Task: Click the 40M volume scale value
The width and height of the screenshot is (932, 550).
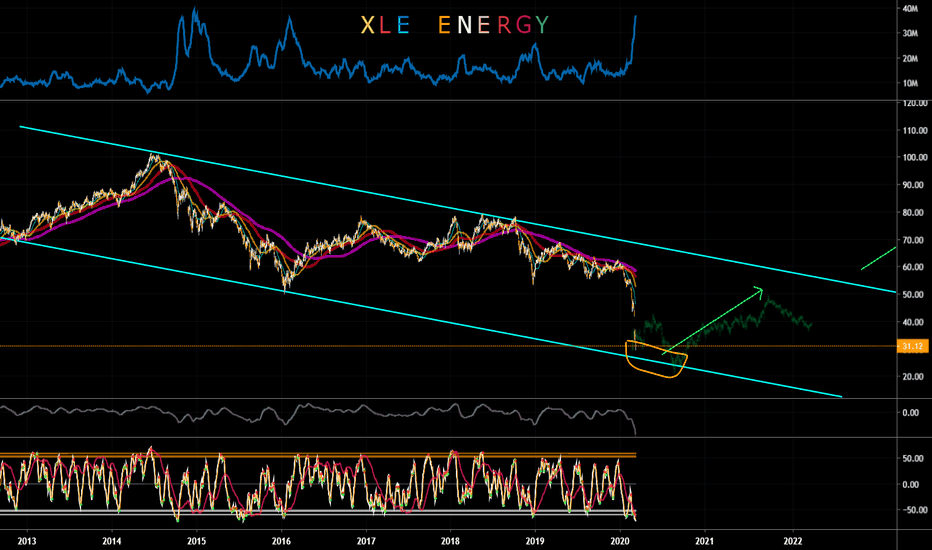Action: (911, 9)
